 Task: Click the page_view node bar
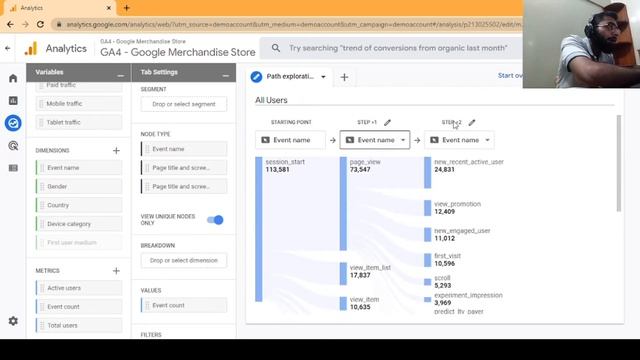343,204
